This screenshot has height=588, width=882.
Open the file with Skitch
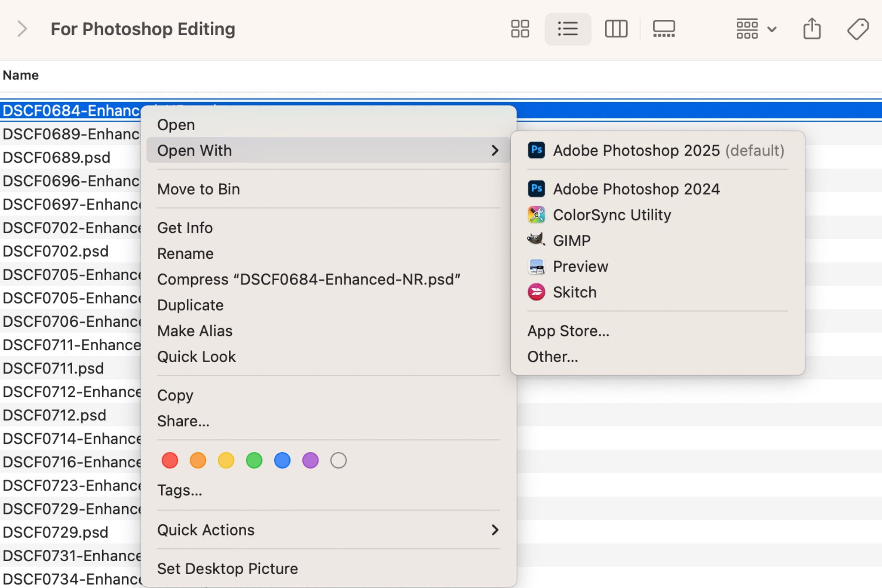pyautogui.click(x=575, y=292)
